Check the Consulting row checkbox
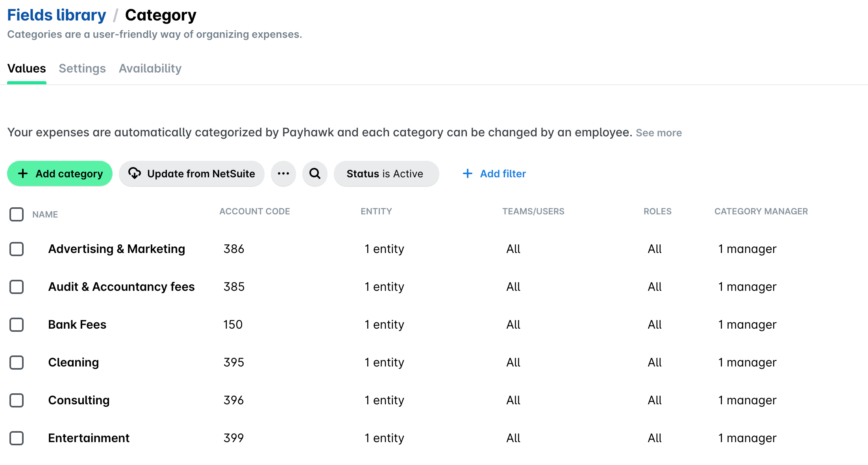The image size is (868, 465). point(17,400)
